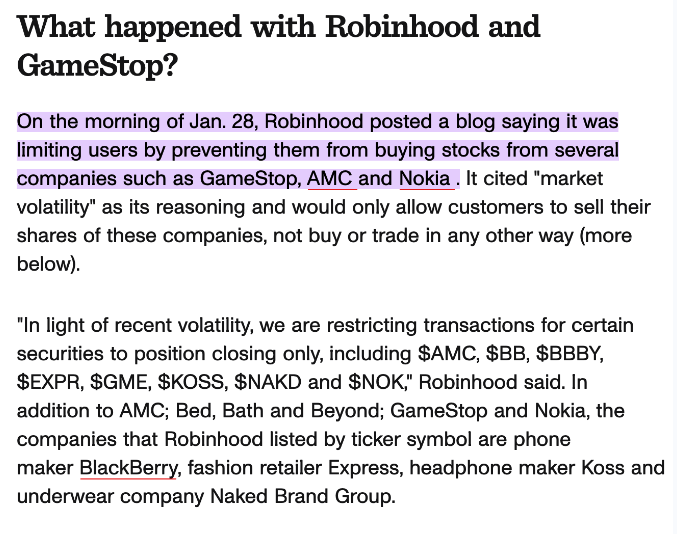
Task: Click the $BBBY ticker symbol
Action: (x=570, y=353)
